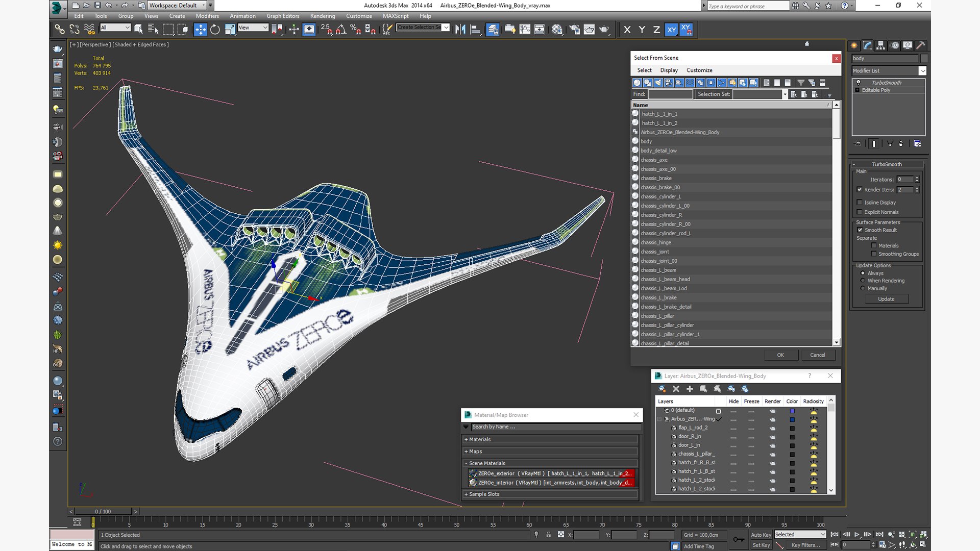The image size is (980, 551).
Task: Click the TurboSmooth Update button
Action: [x=886, y=299]
